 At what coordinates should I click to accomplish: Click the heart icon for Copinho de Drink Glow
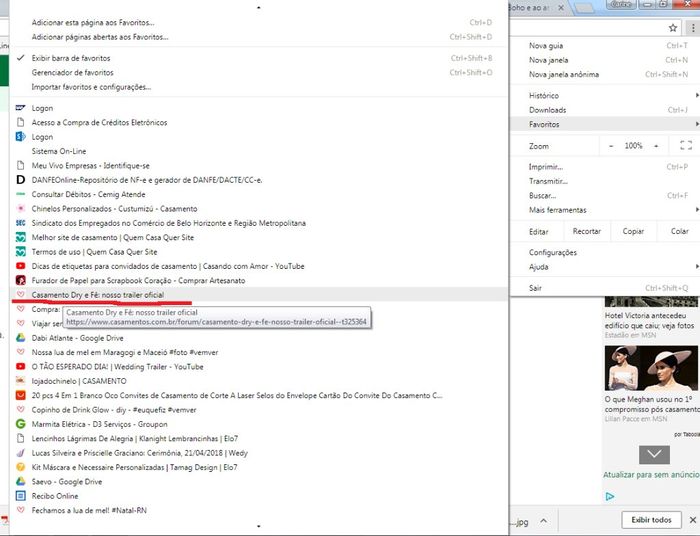(21, 410)
